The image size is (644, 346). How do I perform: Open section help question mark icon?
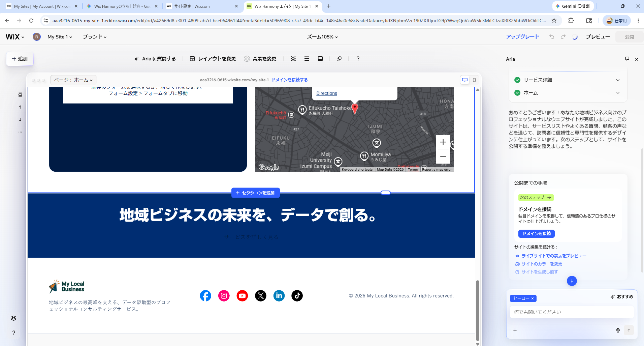coord(358,59)
